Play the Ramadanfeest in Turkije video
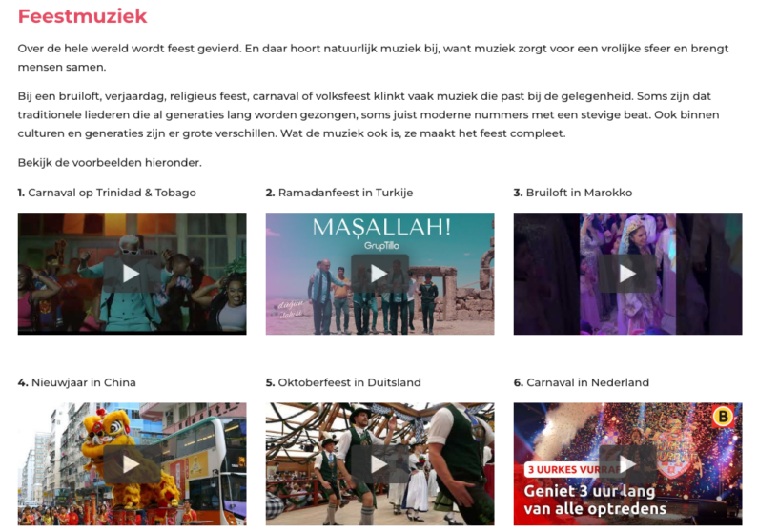This screenshot has height=532, width=758. pos(379,274)
